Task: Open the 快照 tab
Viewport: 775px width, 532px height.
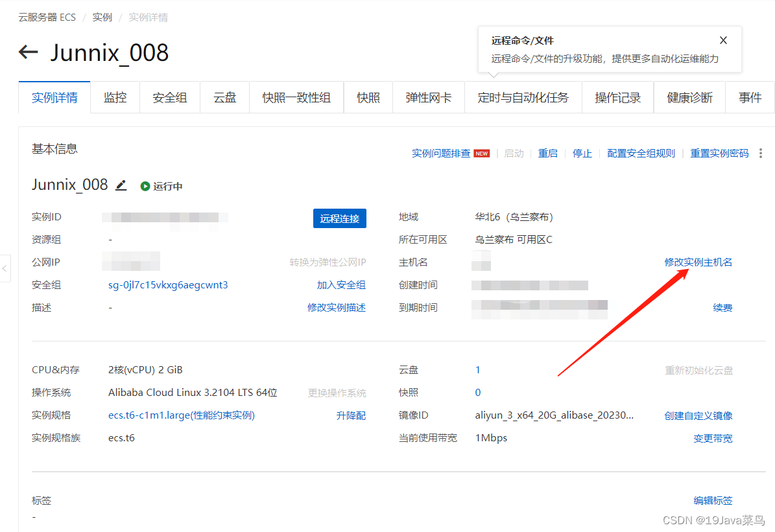Action: [x=368, y=97]
